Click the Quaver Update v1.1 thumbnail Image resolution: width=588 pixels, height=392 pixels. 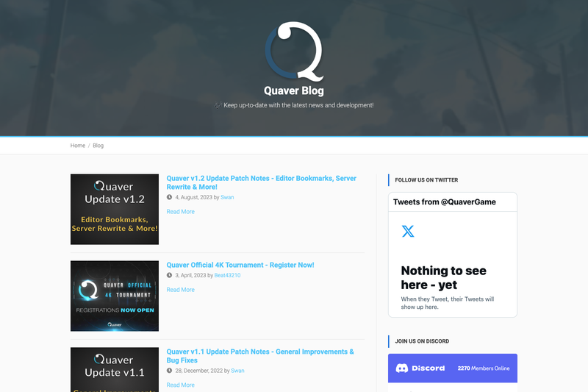click(115, 369)
